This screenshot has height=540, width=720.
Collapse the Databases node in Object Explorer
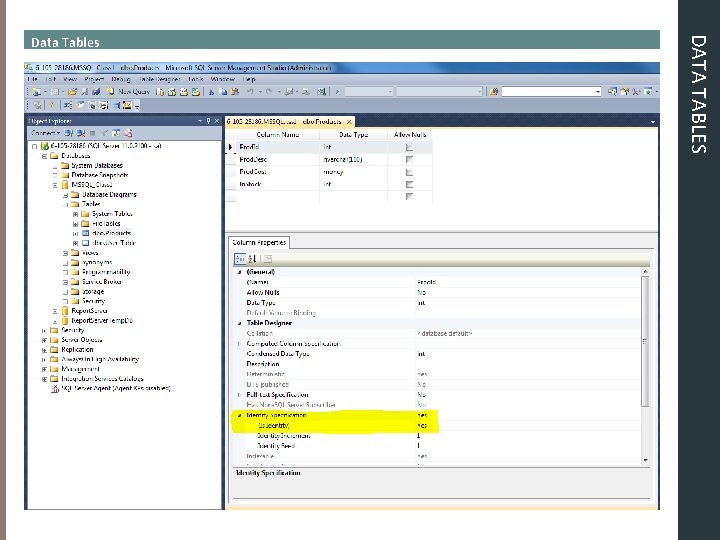45,156
